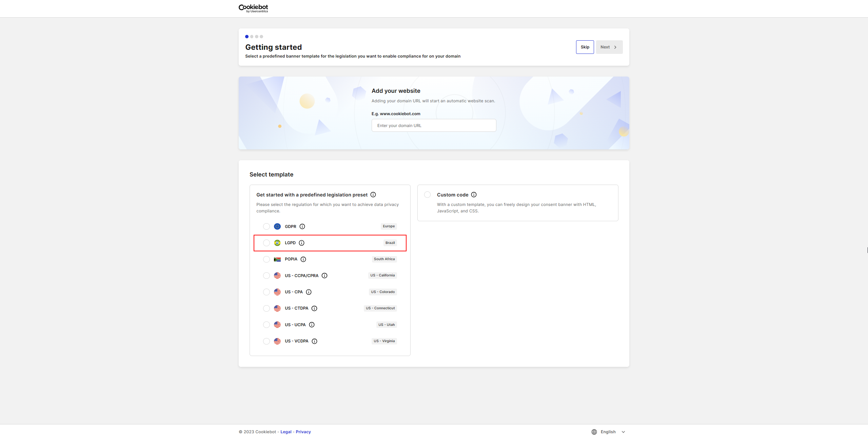This screenshot has height=439, width=868.
Task: Open the Legal link in footer
Action: pyautogui.click(x=286, y=432)
